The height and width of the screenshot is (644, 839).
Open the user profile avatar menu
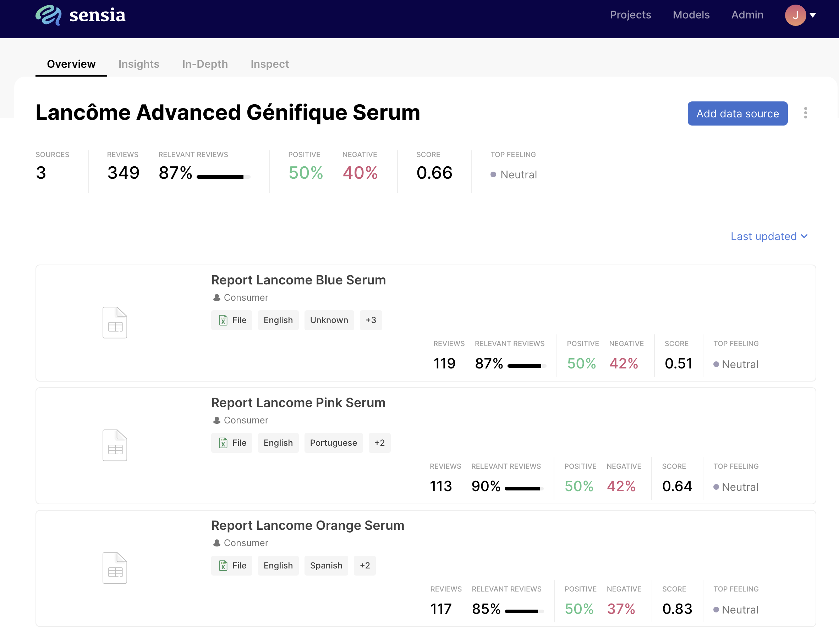(796, 15)
